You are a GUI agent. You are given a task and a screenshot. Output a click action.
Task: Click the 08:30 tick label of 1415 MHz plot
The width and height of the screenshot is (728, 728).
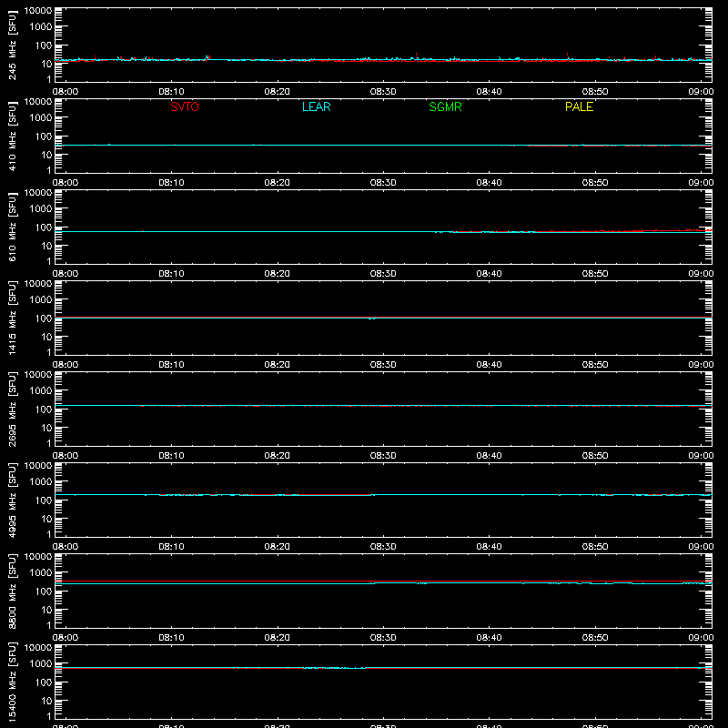pos(383,365)
